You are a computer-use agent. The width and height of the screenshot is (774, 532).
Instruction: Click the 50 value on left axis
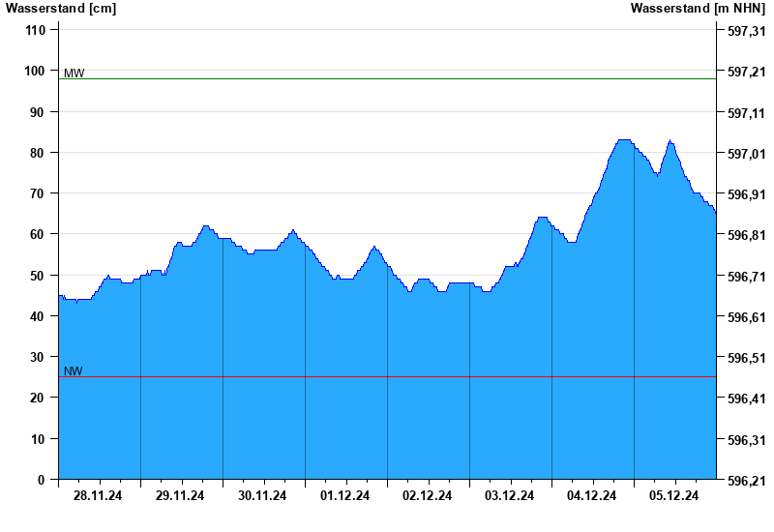pyautogui.click(x=38, y=276)
